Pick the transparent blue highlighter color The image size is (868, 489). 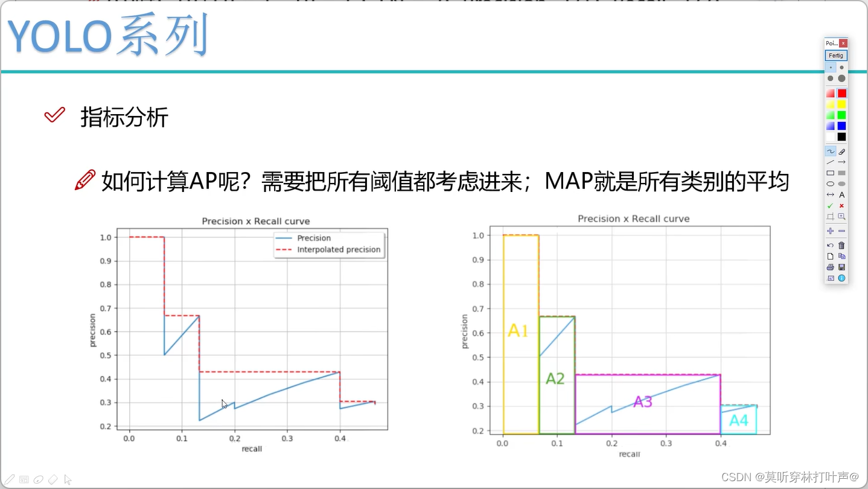click(831, 126)
